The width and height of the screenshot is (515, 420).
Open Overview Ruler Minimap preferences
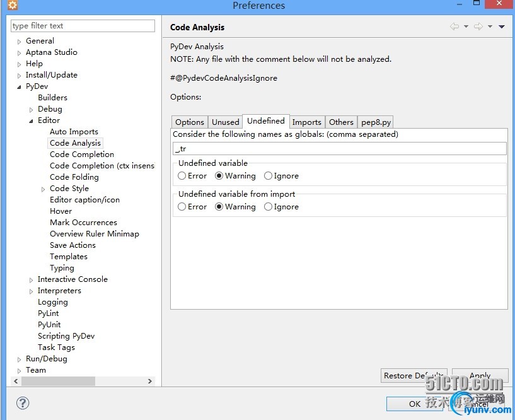[x=95, y=234]
